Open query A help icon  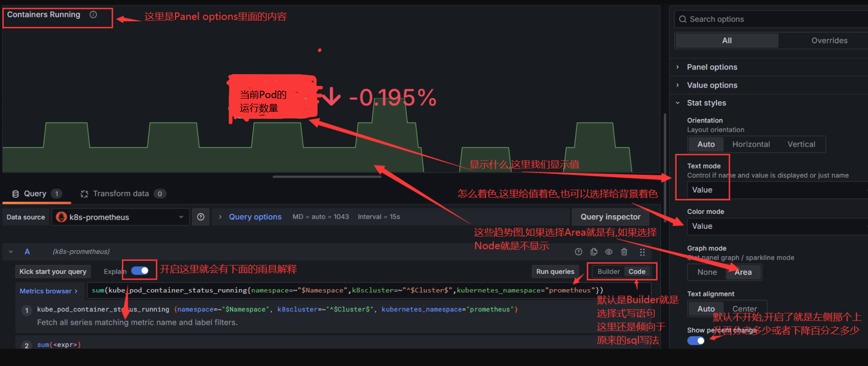point(579,252)
